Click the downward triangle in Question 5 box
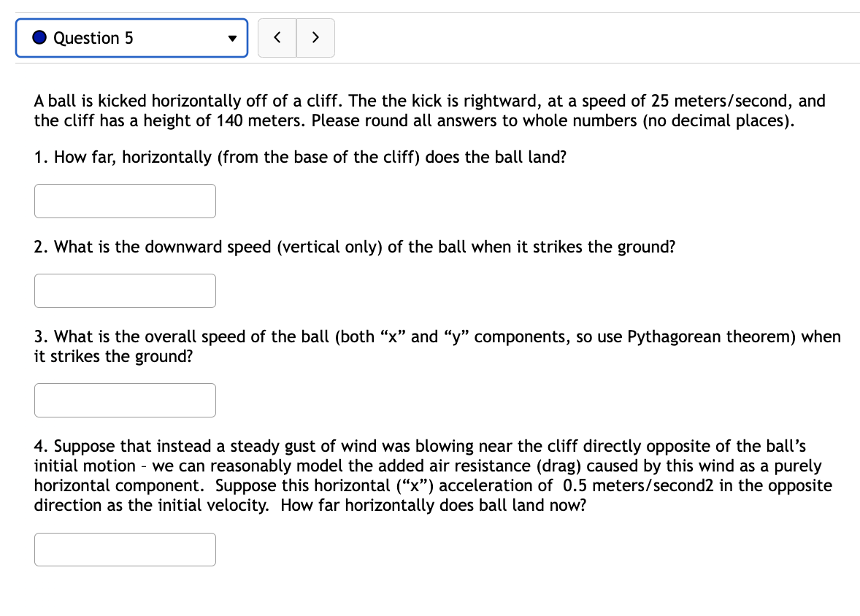 coord(232,37)
